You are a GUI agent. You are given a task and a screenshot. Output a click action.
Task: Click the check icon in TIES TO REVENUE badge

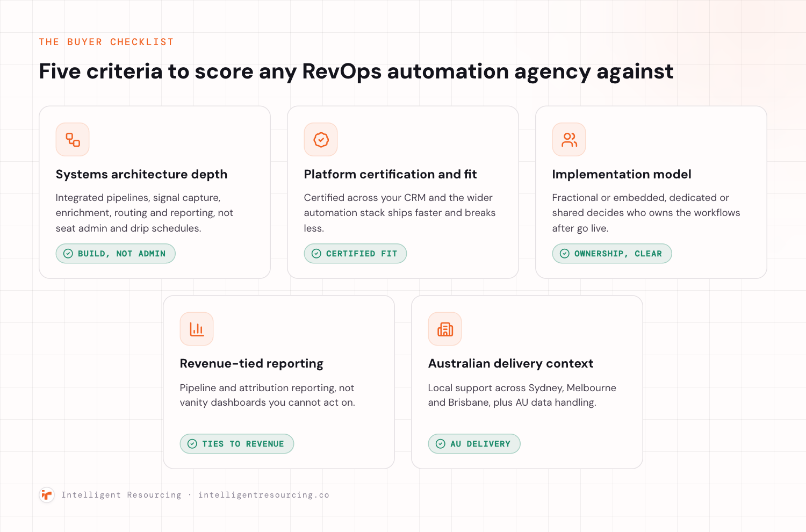[192, 444]
